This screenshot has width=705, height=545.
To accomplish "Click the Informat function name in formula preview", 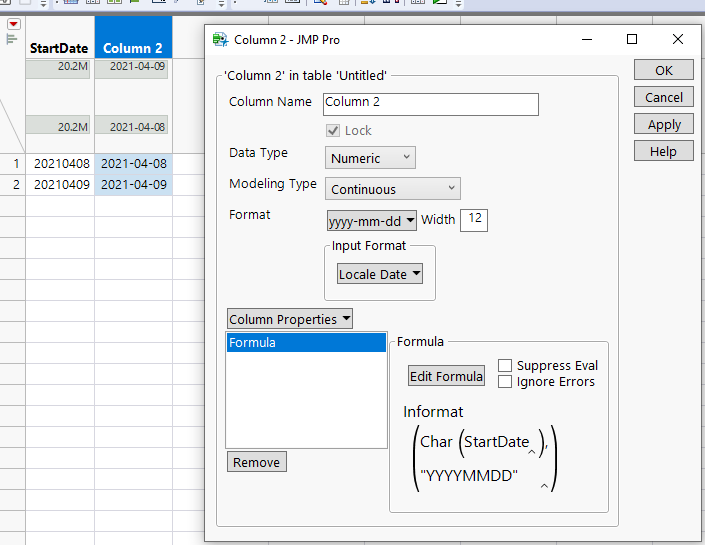I will [433, 411].
